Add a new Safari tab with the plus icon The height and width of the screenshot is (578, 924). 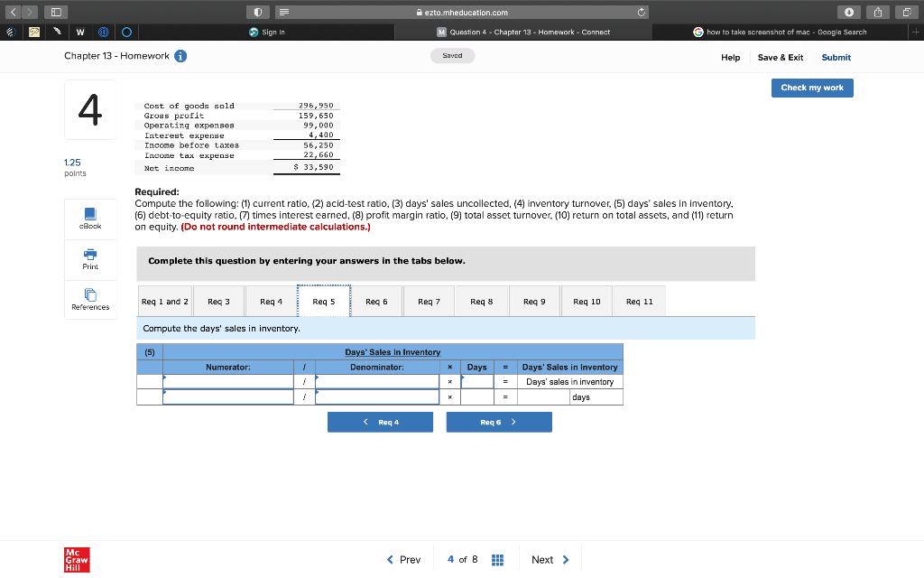point(916,32)
